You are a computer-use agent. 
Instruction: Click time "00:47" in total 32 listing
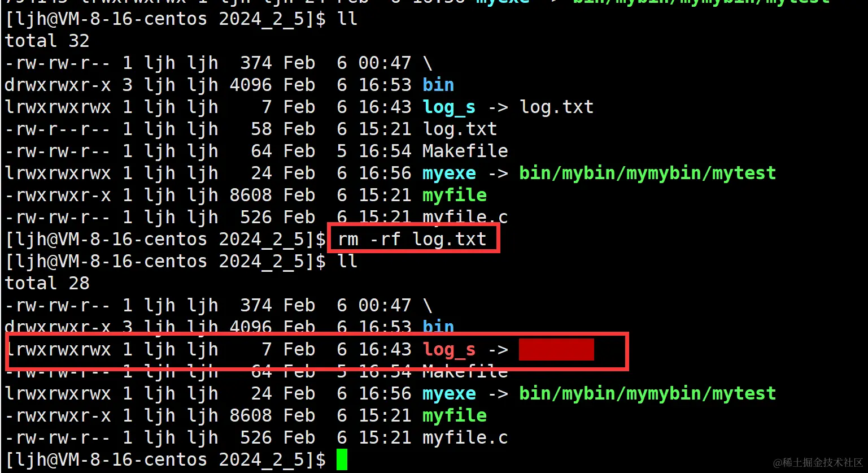point(385,63)
